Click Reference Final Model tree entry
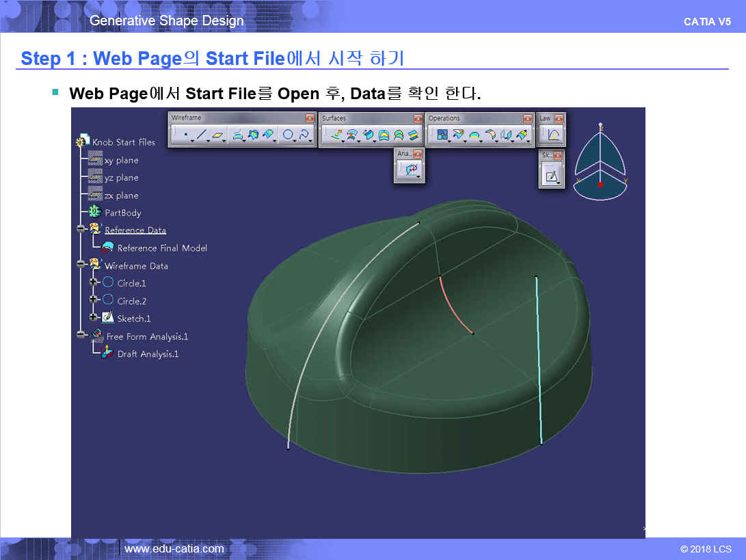The width and height of the screenshot is (746, 560). point(161,248)
